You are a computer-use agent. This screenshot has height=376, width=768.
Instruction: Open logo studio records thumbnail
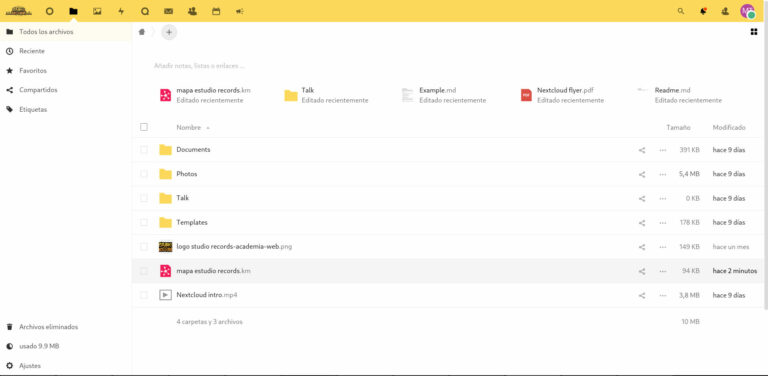point(166,247)
